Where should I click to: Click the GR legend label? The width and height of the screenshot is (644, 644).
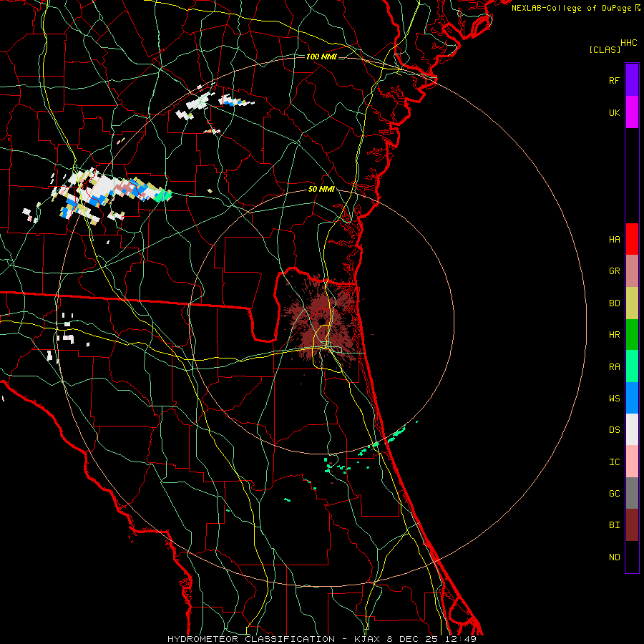(614, 271)
